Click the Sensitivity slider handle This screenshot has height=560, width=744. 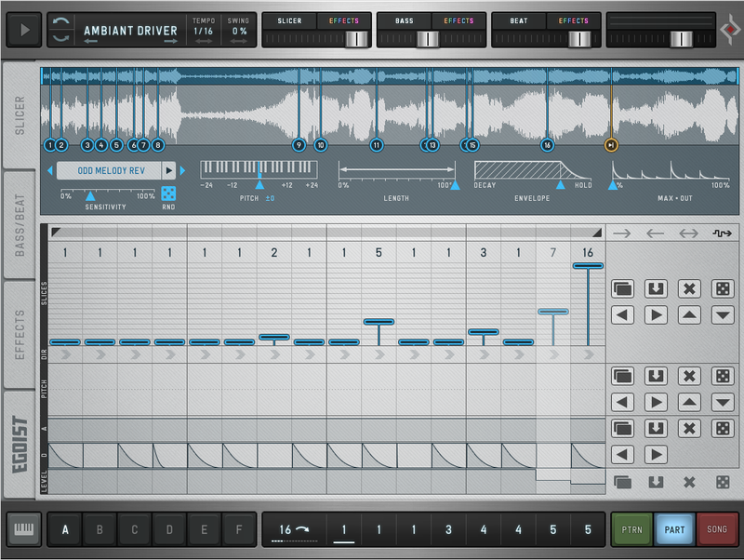(90, 195)
